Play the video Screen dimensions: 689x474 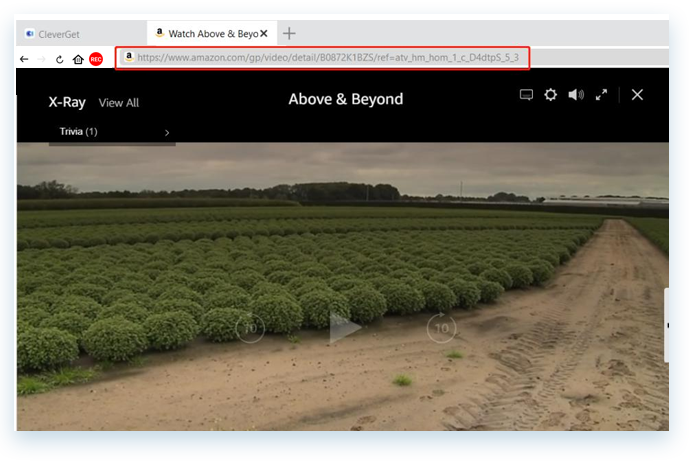(x=345, y=328)
